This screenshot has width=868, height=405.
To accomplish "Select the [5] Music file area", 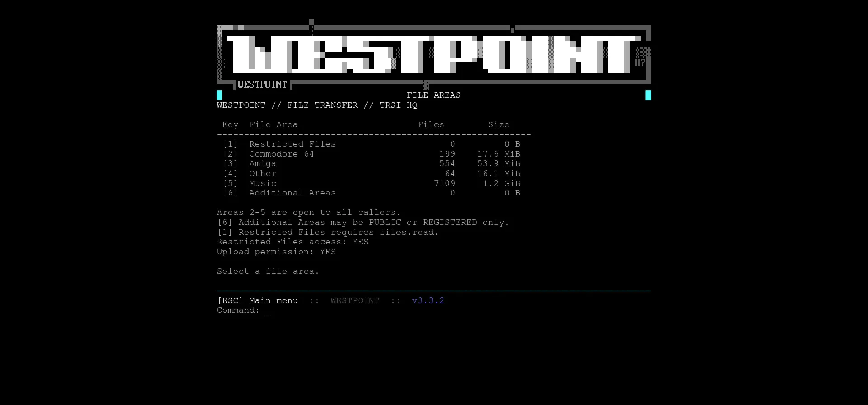I will click(372, 183).
